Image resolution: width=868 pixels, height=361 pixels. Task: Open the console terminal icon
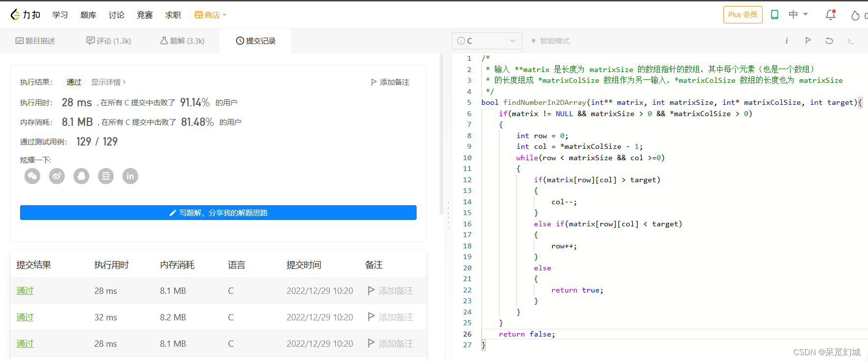[851, 41]
